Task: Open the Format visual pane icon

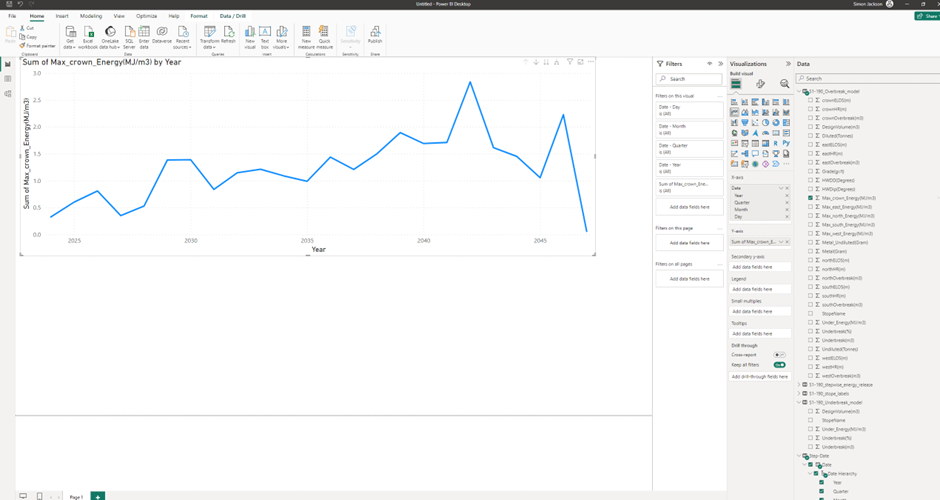Action: (760, 84)
